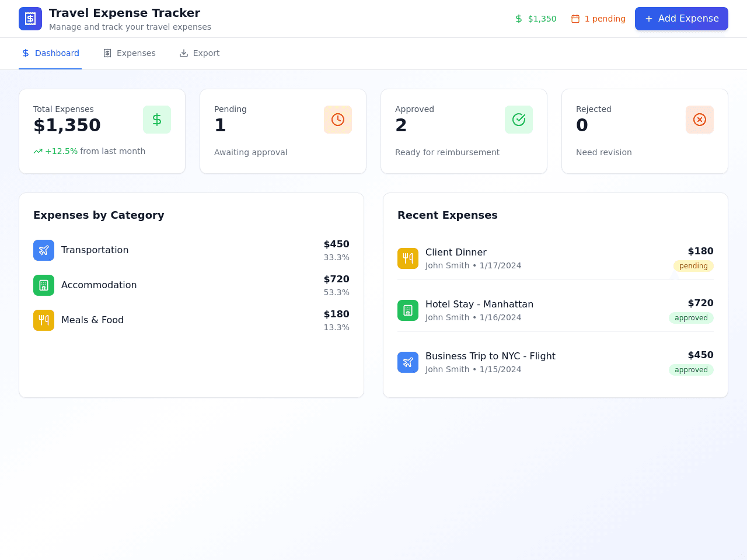Viewport: 747px width, 560px height.
Task: Click the Travel Expense Tracker title
Action: pos(125,13)
